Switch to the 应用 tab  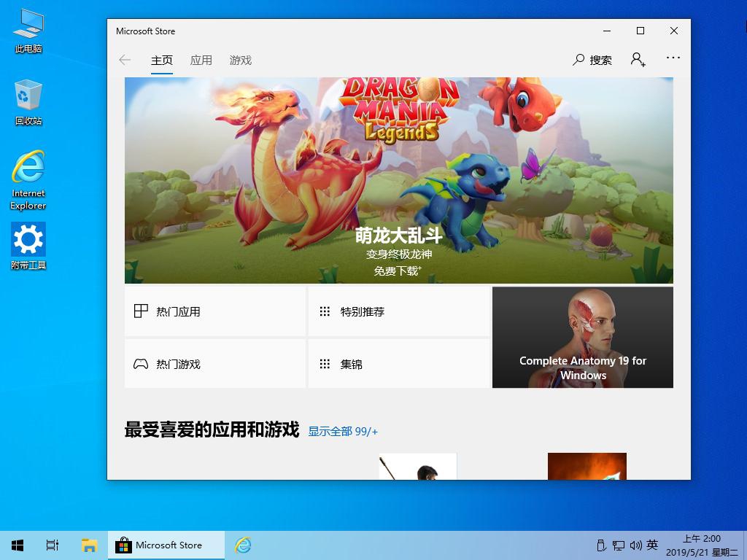[201, 61]
